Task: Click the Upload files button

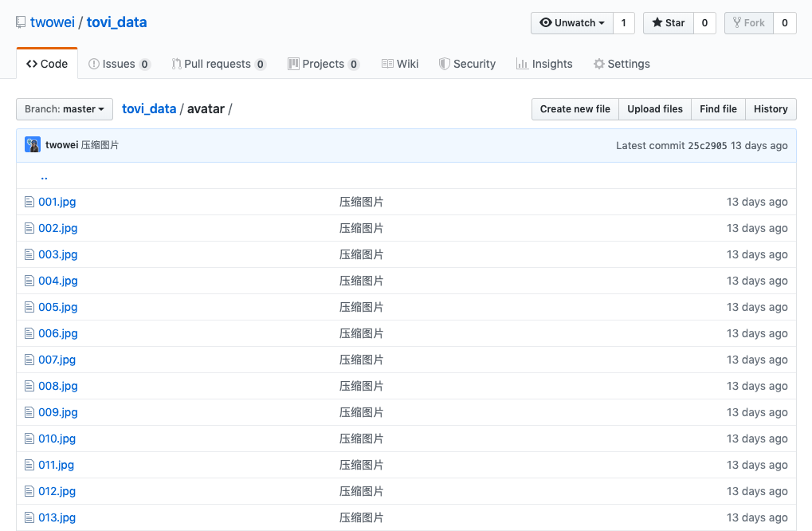Action: [x=654, y=109]
